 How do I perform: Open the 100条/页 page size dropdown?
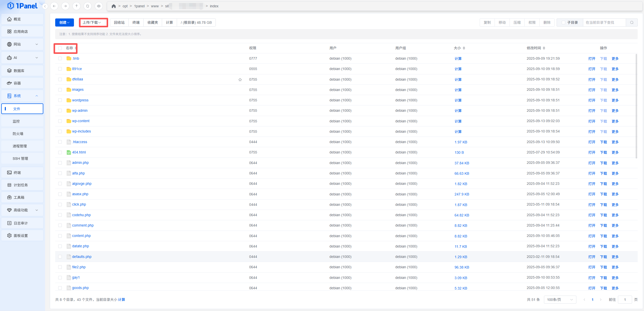click(x=560, y=300)
